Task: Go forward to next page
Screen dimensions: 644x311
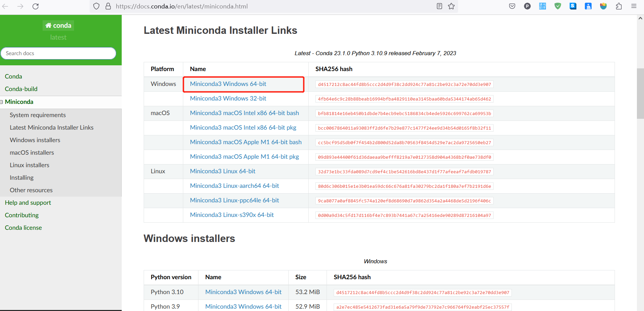Action: click(x=20, y=6)
